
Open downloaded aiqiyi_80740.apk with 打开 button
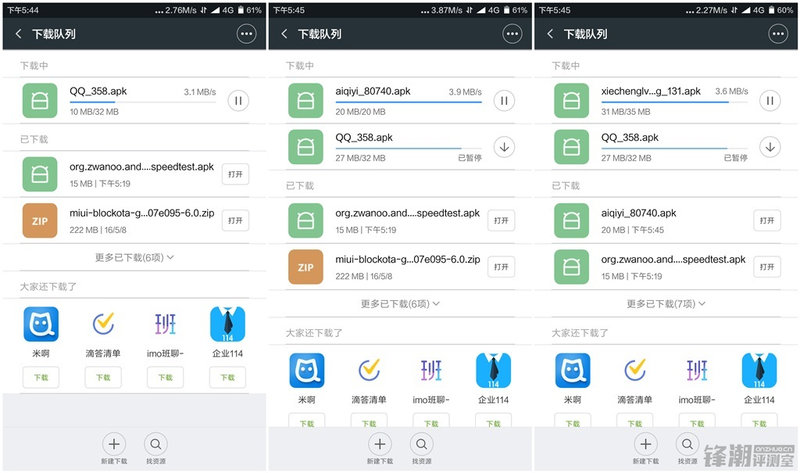(767, 220)
